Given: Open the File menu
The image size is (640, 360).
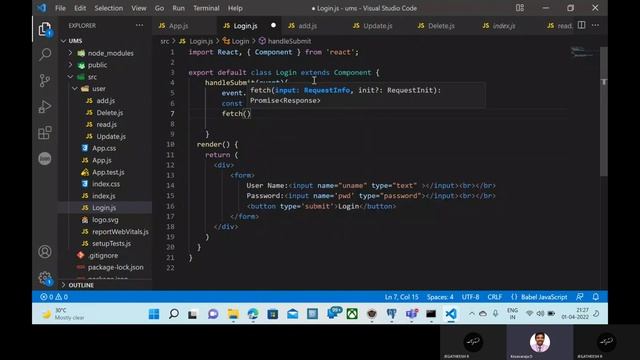Looking at the screenshot, I should coord(60,8).
